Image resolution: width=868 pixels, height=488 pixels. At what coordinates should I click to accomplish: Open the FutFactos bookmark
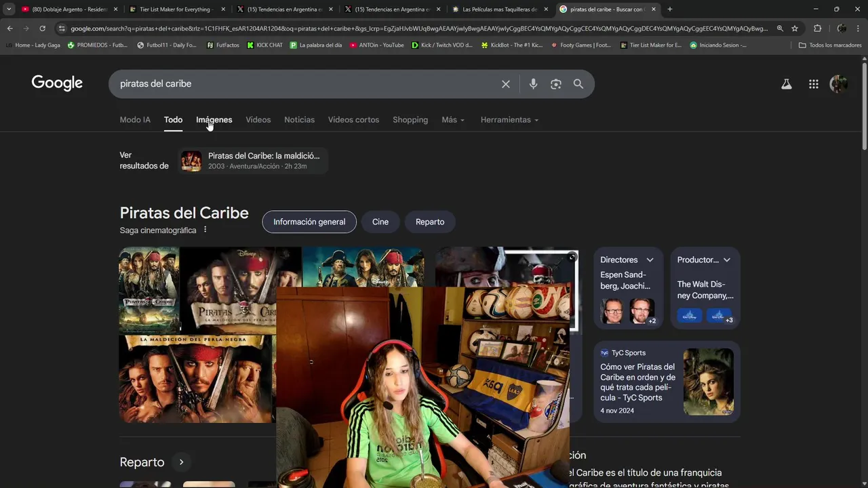[x=223, y=45]
